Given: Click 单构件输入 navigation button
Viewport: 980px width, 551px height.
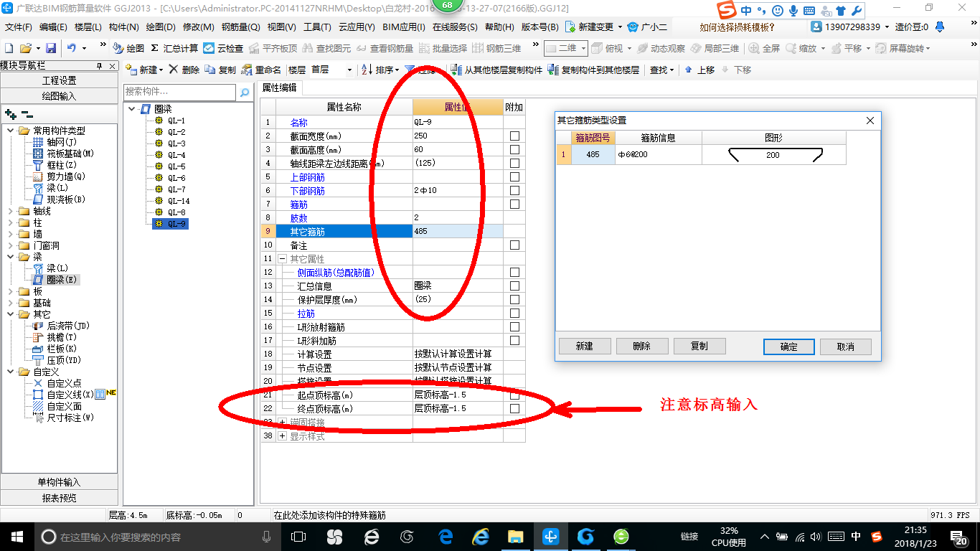Looking at the screenshot, I should click(60, 482).
